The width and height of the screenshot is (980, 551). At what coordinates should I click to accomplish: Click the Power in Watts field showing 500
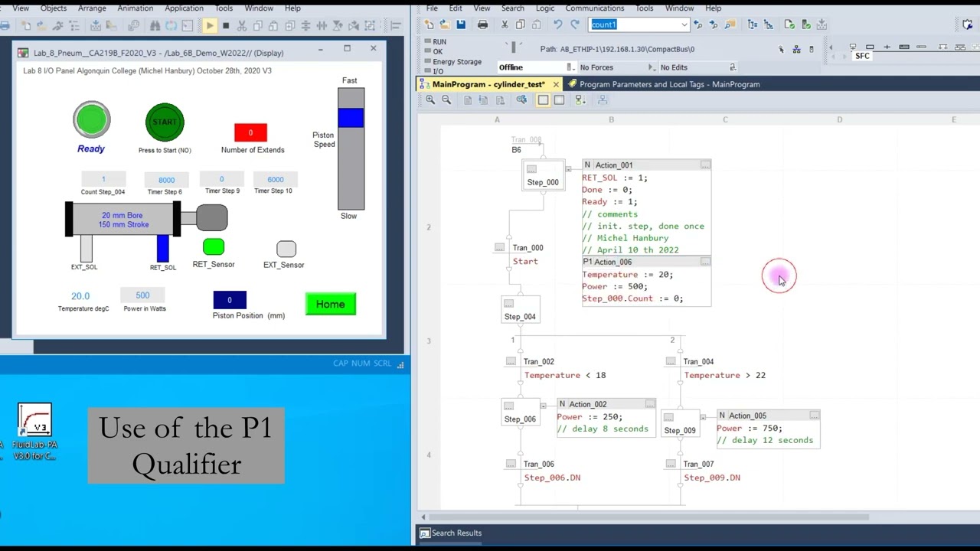click(x=142, y=295)
